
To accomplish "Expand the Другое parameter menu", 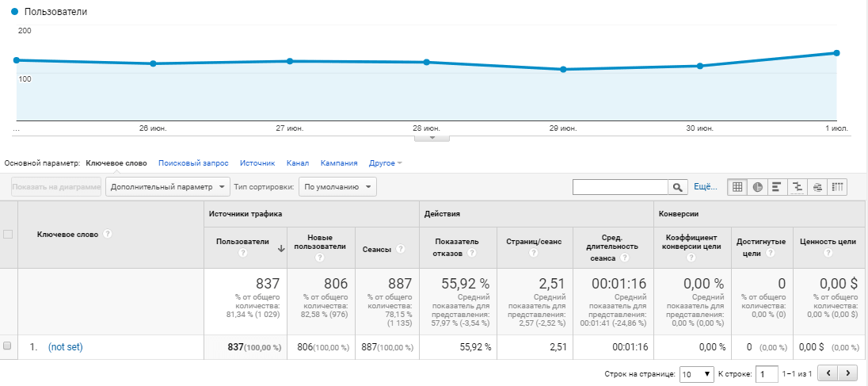I will 385,163.
